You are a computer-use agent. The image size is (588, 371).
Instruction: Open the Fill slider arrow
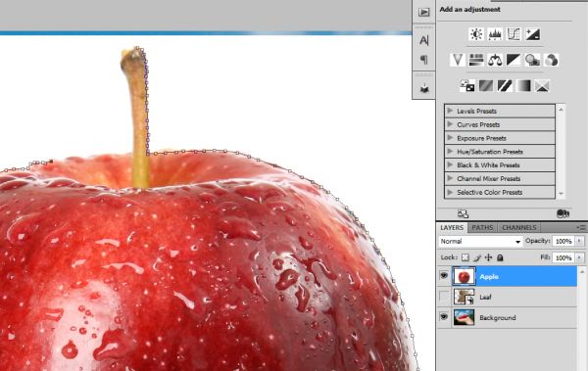pos(580,257)
